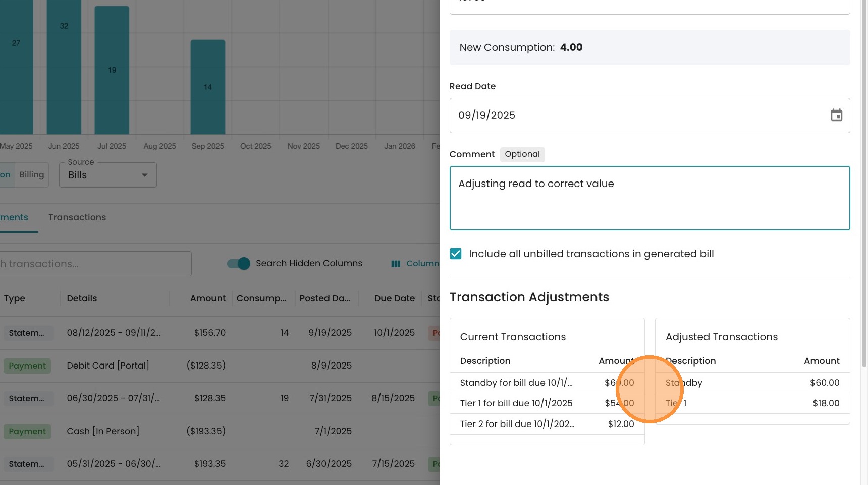Toggle the Search Hidden Columns switch

[239, 263]
